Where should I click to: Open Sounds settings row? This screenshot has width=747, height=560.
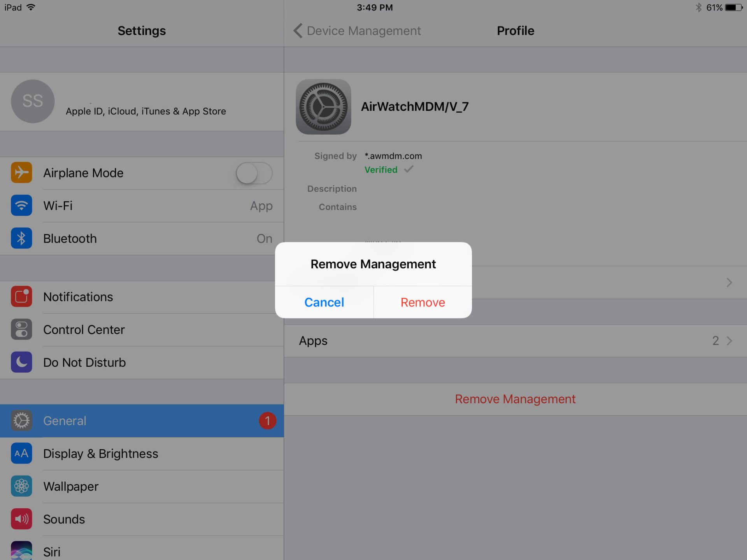coord(142,519)
